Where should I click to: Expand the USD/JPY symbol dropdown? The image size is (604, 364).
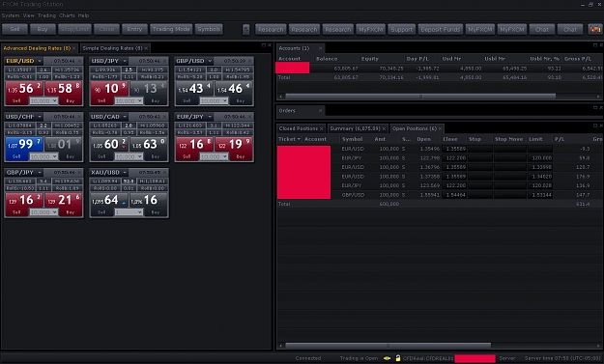point(125,61)
